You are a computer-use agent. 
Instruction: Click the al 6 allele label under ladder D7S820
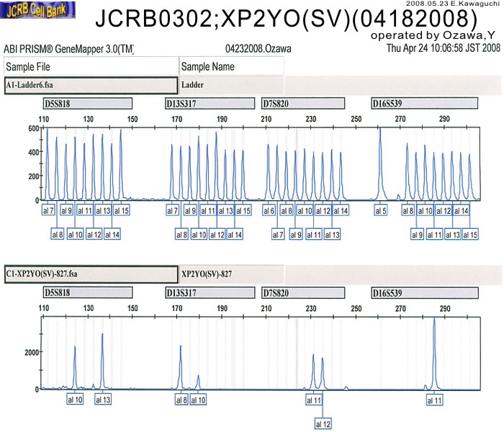click(x=269, y=210)
